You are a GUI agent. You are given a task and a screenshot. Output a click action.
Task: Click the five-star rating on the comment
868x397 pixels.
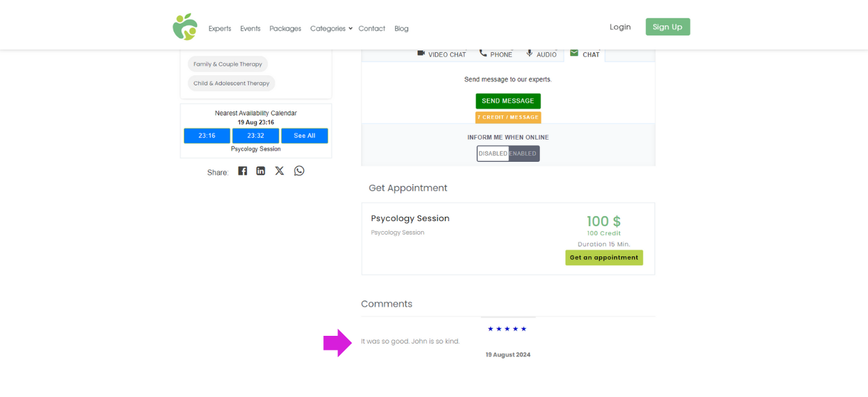tap(507, 329)
